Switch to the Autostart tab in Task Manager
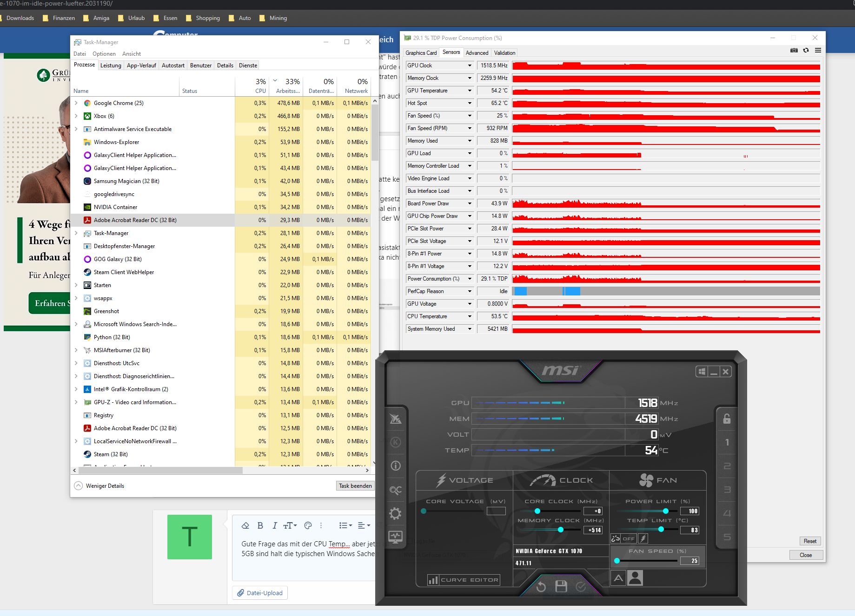The image size is (855, 616). (173, 66)
